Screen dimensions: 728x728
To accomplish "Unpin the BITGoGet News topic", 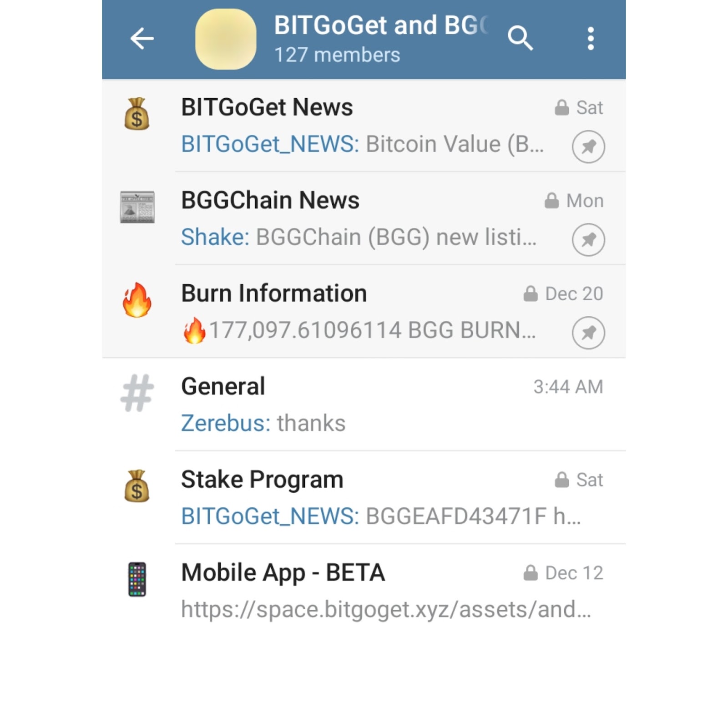I will 588,147.
